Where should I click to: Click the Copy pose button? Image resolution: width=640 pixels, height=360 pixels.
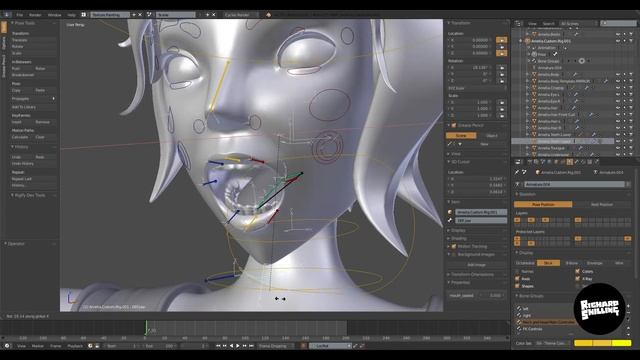click(21, 90)
